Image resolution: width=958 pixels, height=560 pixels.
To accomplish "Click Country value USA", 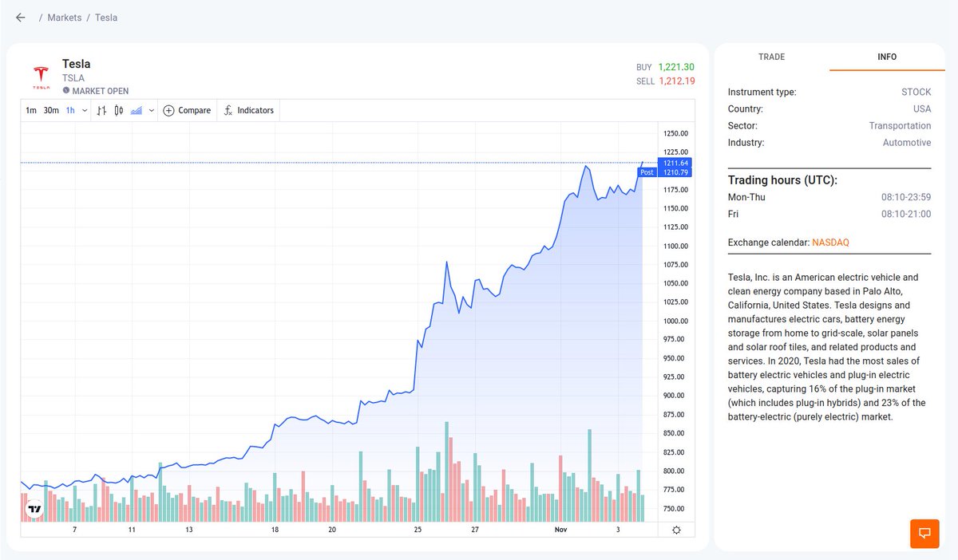I will 922,108.
